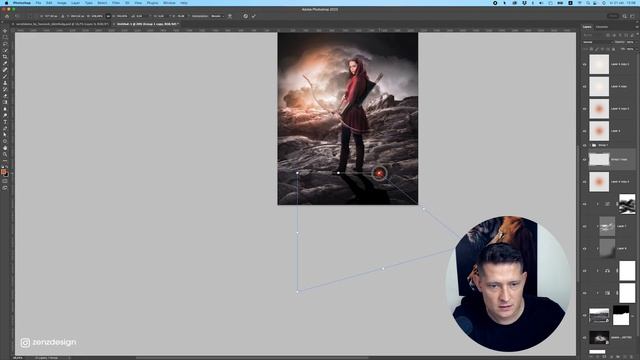Open the Interpolation dropdown in options bar
The width and height of the screenshot is (640, 360).
pyautogui.click(x=216, y=16)
